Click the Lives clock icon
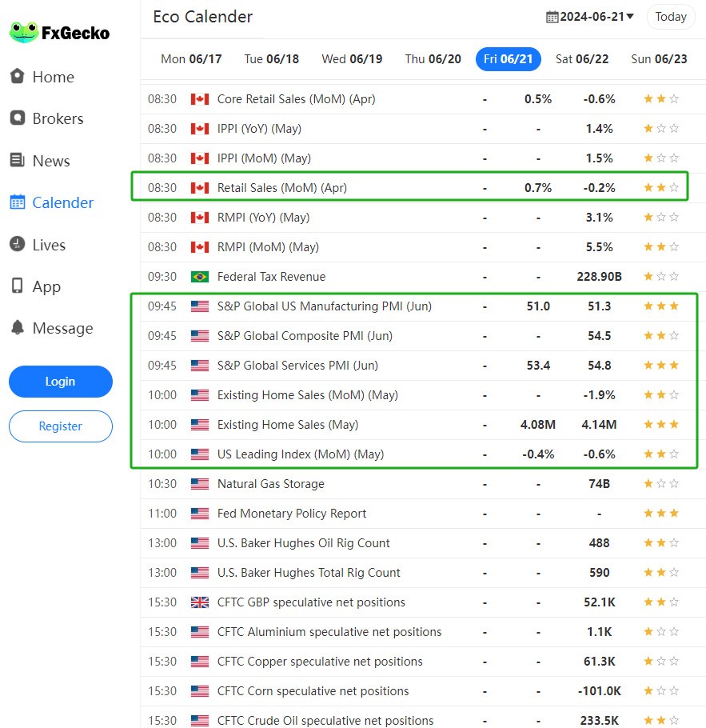 pyautogui.click(x=17, y=244)
